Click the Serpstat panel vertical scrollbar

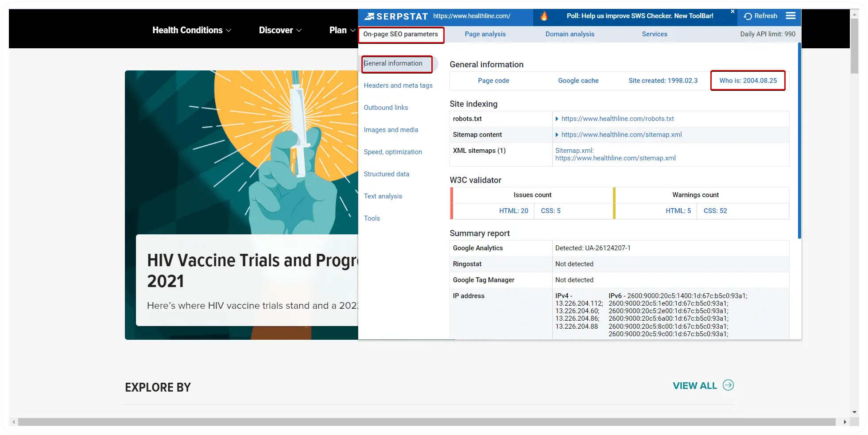[799, 142]
